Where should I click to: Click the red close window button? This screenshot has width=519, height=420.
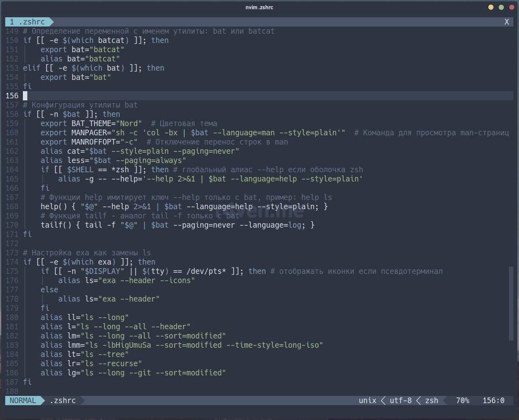click(x=511, y=7)
